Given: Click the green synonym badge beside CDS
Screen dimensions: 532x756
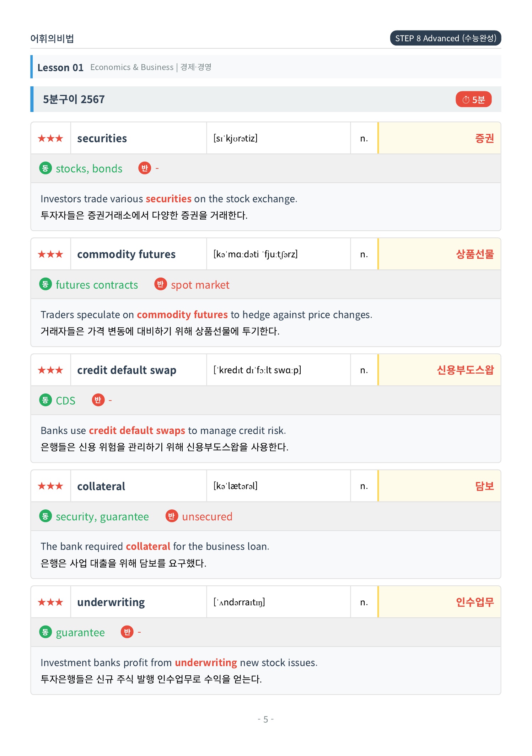Looking at the screenshot, I should (45, 400).
